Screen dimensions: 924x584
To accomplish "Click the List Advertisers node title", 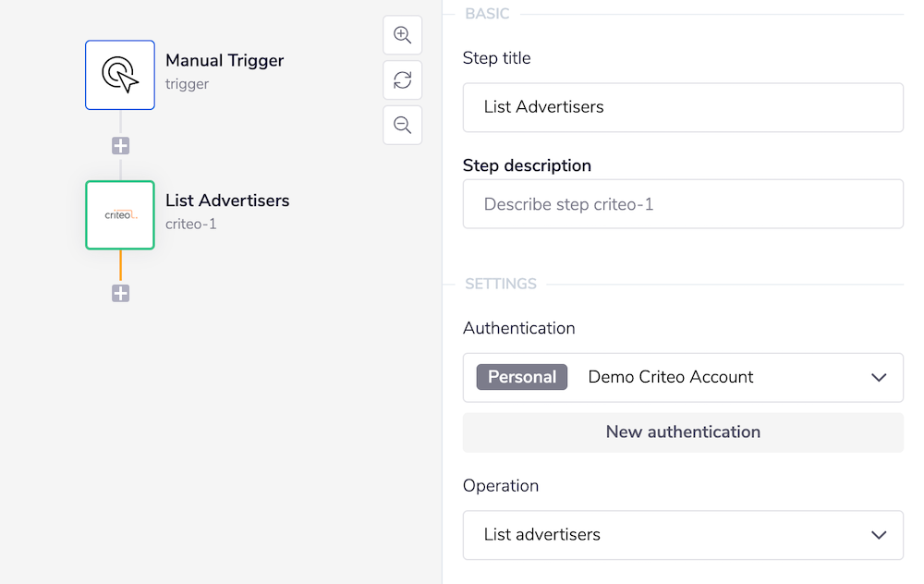I will (x=227, y=200).
